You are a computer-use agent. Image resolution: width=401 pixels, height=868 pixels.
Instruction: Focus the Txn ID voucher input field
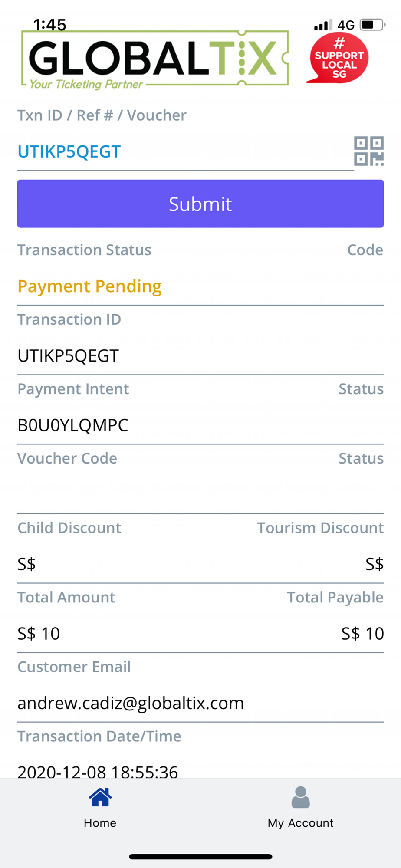tap(185, 152)
